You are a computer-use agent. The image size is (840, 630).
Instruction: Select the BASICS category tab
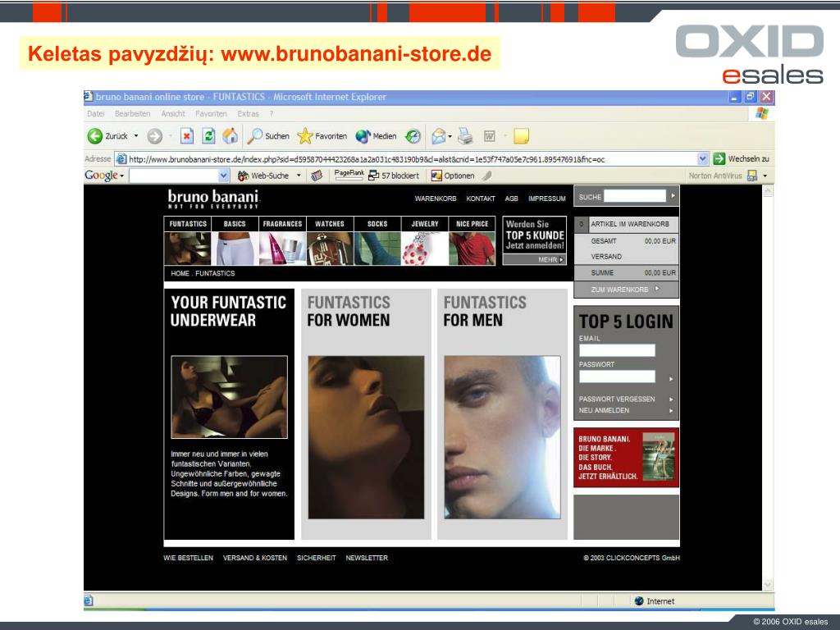(235, 224)
